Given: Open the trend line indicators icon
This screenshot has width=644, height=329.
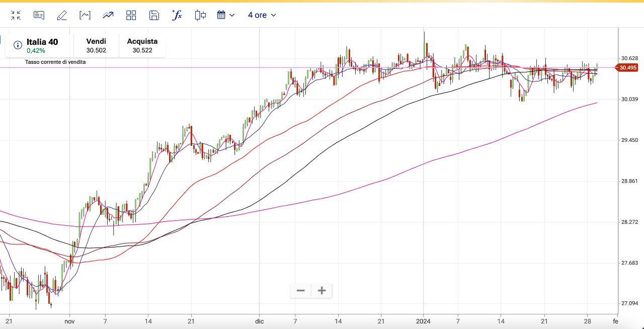Looking at the screenshot, I should [108, 15].
